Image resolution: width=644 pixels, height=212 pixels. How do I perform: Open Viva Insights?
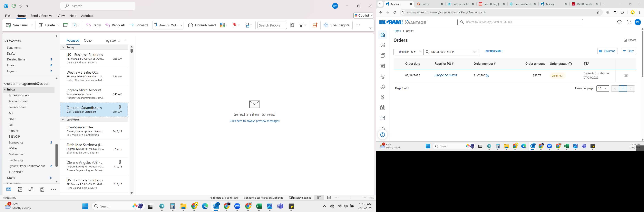click(337, 25)
